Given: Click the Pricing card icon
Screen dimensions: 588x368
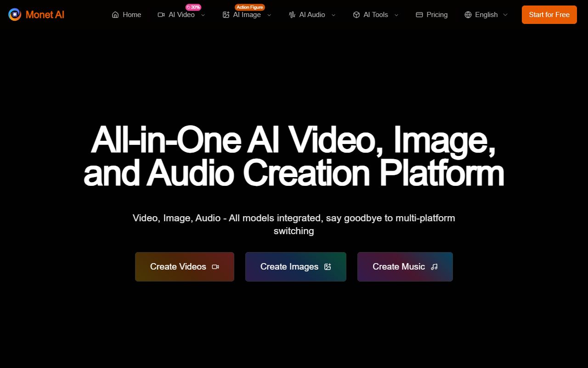Looking at the screenshot, I should 419,15.
